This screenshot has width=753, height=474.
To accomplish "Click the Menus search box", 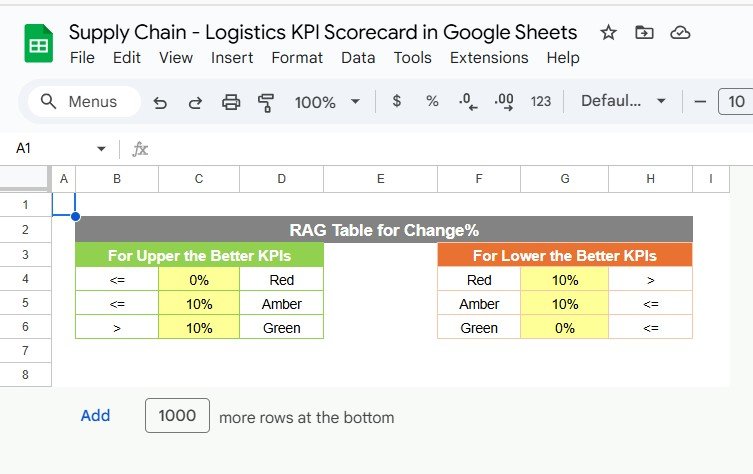I will point(79,101).
